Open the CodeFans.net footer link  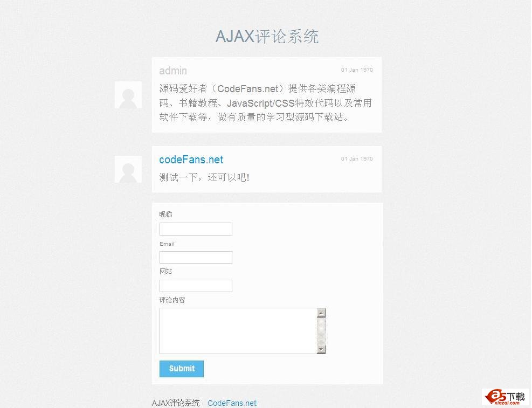click(232, 403)
